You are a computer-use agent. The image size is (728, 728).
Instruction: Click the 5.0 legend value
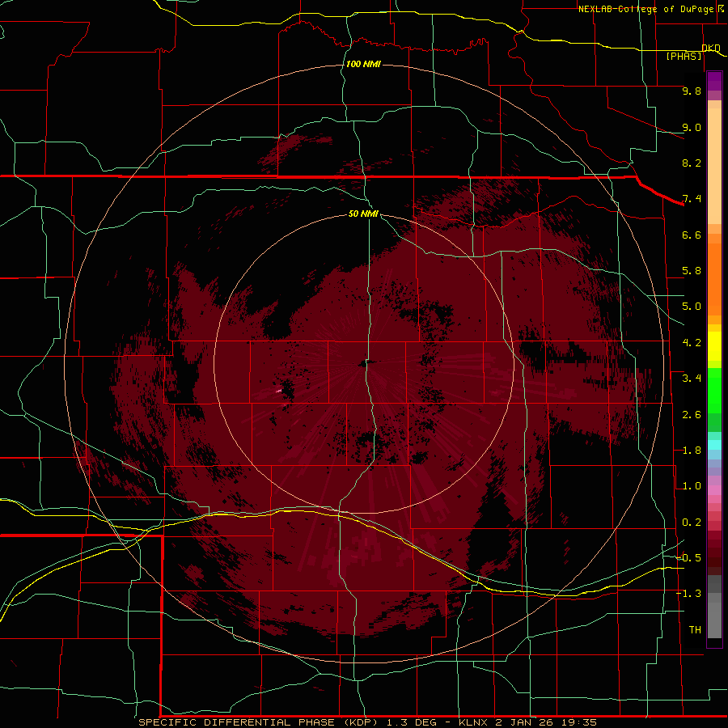tap(692, 307)
